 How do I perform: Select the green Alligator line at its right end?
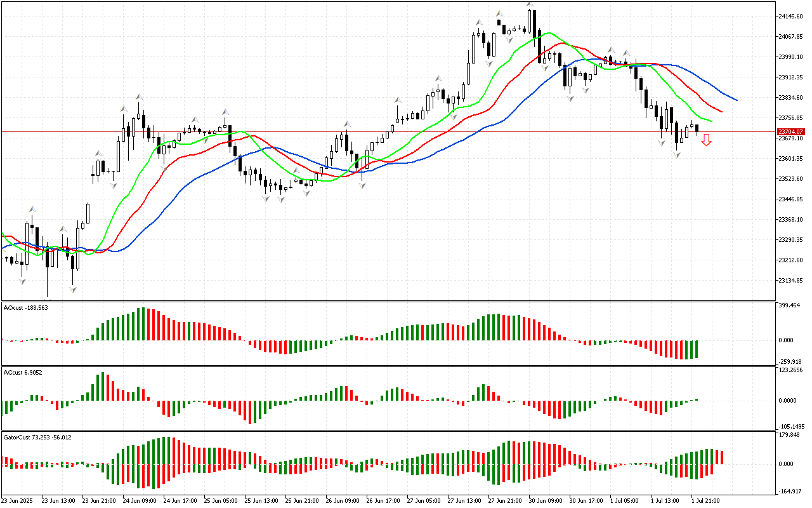pyautogui.click(x=711, y=121)
